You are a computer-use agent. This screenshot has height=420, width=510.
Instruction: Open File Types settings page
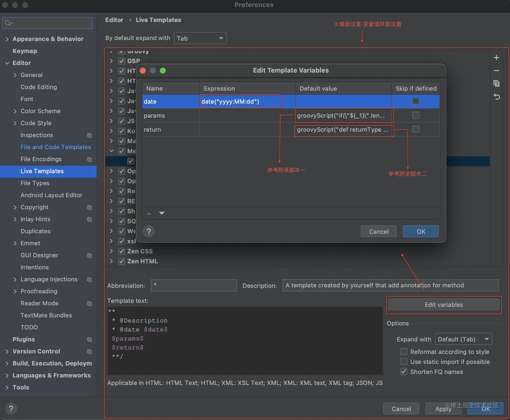tap(35, 183)
